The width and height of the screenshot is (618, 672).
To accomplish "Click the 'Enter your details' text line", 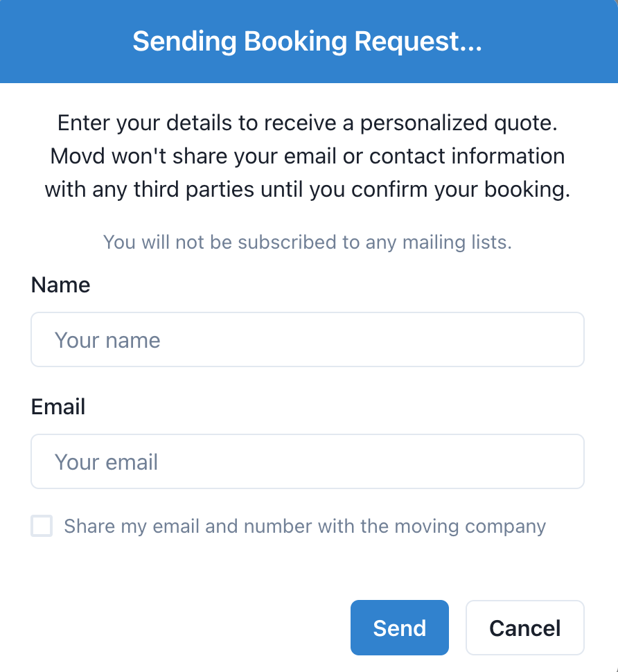I will (308, 123).
